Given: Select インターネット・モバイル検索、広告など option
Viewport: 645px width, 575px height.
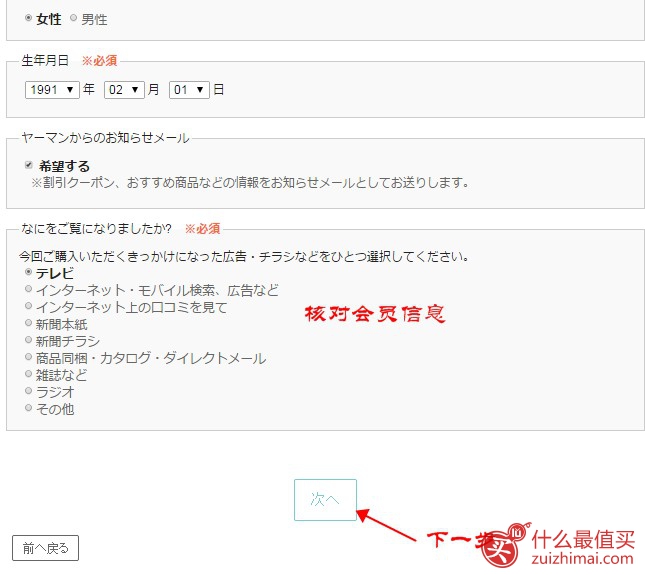Looking at the screenshot, I should 28,289.
